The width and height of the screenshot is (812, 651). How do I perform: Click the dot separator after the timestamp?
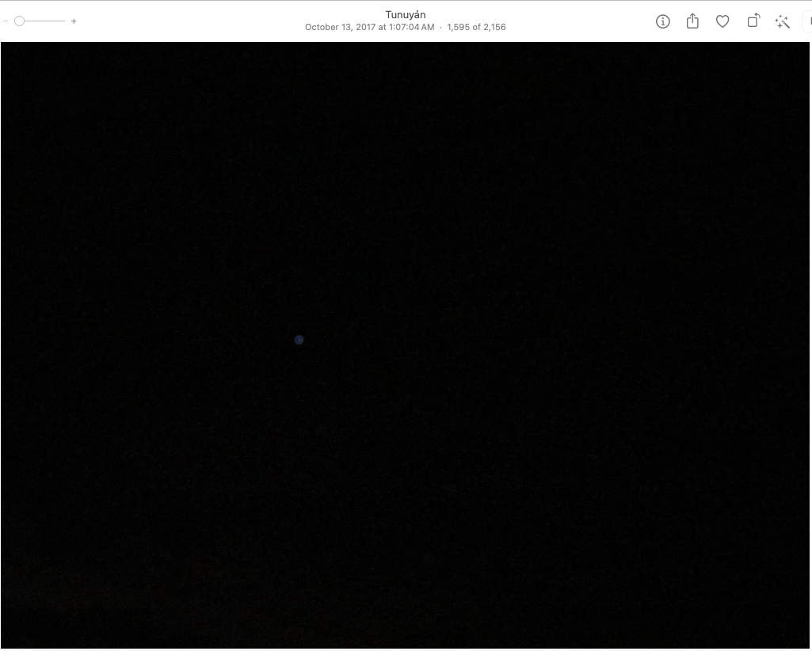(x=441, y=28)
